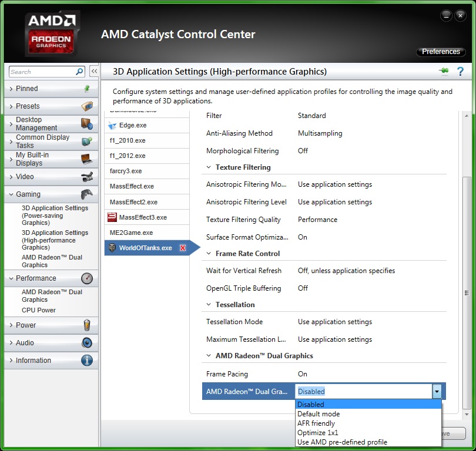Open 3D Application Settings (Power-saving Graphics)
The height and width of the screenshot is (451, 476).
(x=55, y=216)
